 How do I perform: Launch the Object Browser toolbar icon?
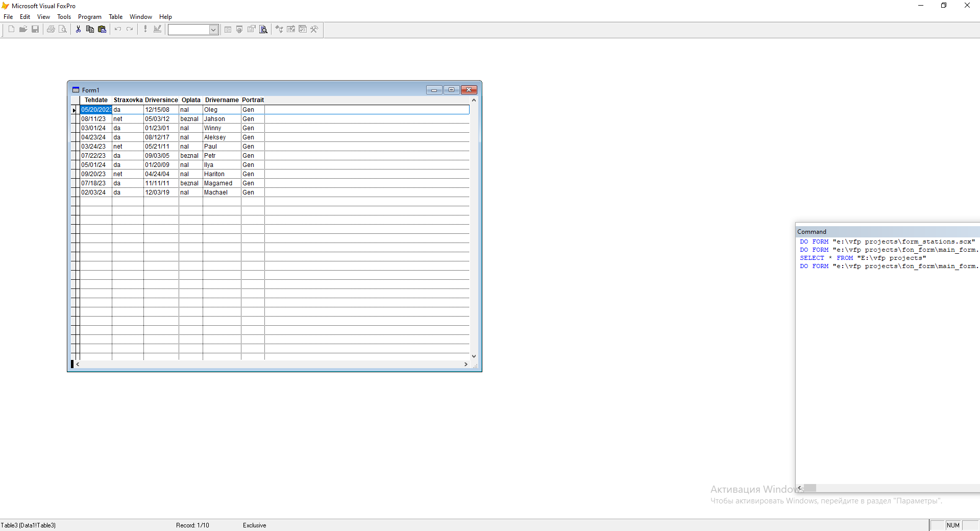(291, 29)
